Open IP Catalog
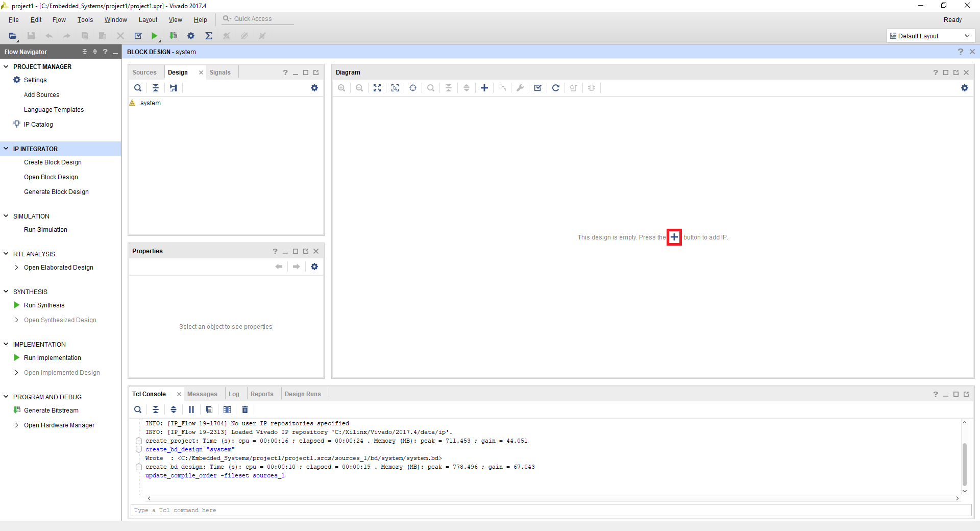This screenshot has width=980, height=531. coord(38,125)
